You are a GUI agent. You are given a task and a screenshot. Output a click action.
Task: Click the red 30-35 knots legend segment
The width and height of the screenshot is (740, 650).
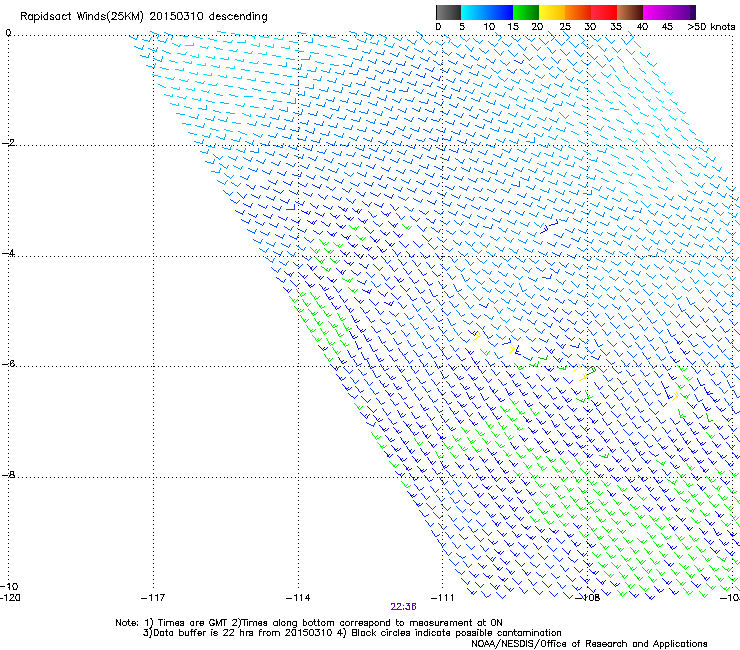coord(604,12)
